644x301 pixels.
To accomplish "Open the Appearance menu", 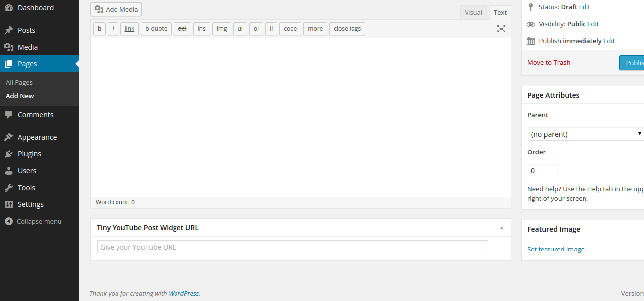I will pos(40,137).
